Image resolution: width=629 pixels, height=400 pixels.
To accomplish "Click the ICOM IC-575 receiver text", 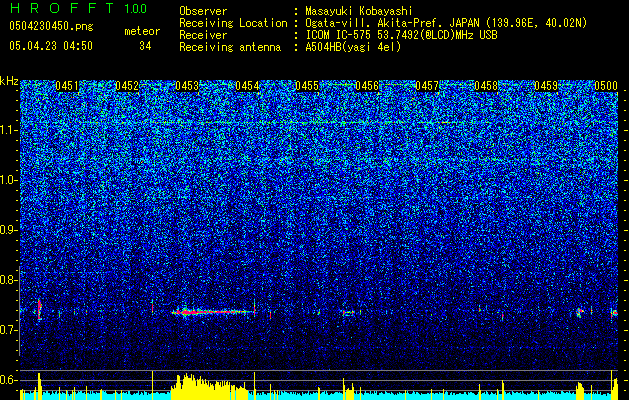I will [x=401, y=35].
